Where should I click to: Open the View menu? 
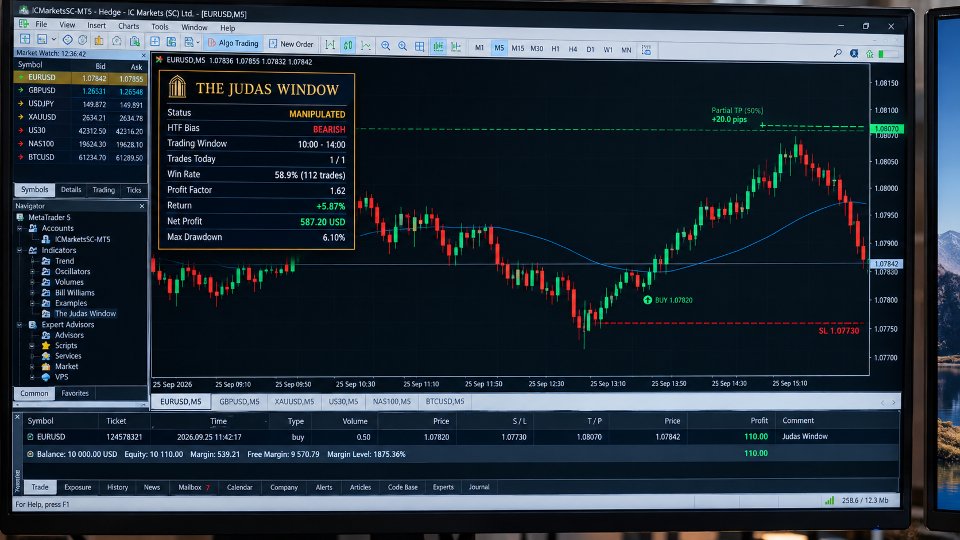(67, 25)
